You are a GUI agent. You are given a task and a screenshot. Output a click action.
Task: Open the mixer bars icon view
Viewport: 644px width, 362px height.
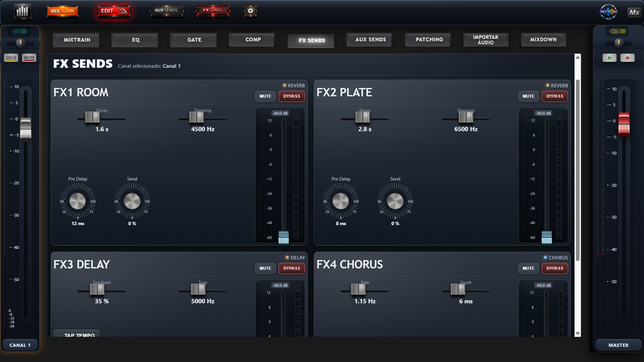click(22, 11)
